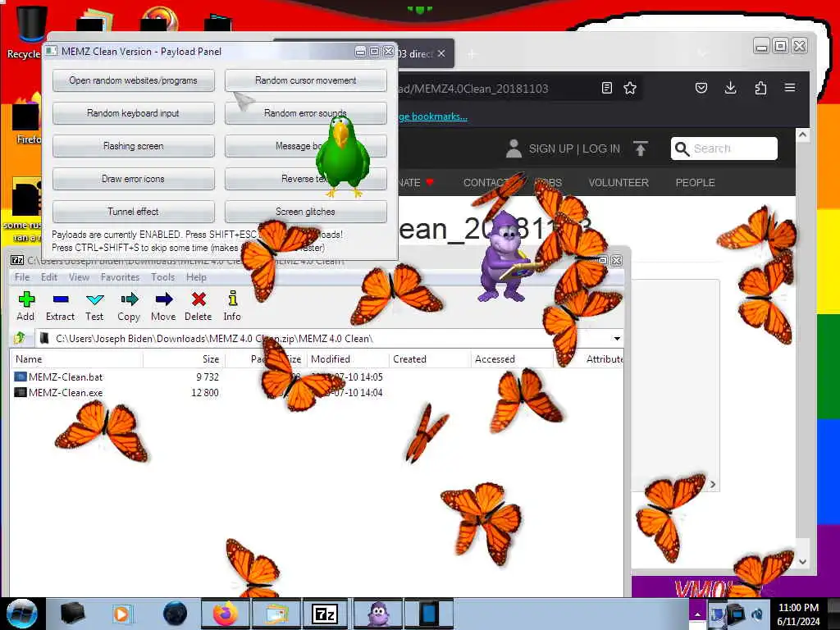Click the Extract icon in 7-Zip
Screen dimensions: 840x630
(61, 299)
